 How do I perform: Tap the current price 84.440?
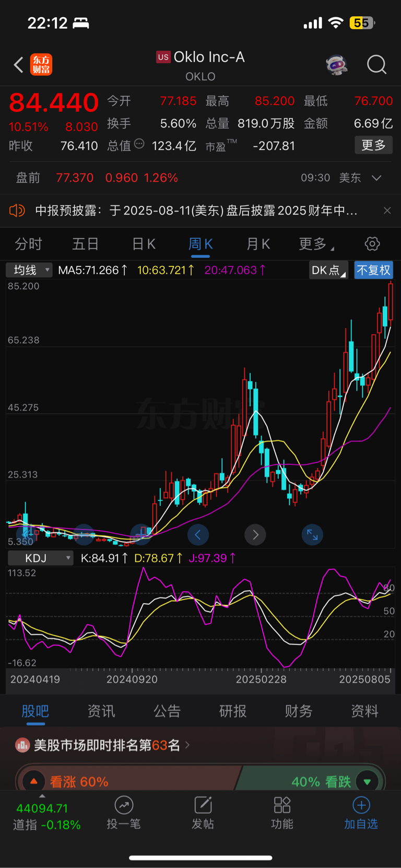[x=54, y=102]
